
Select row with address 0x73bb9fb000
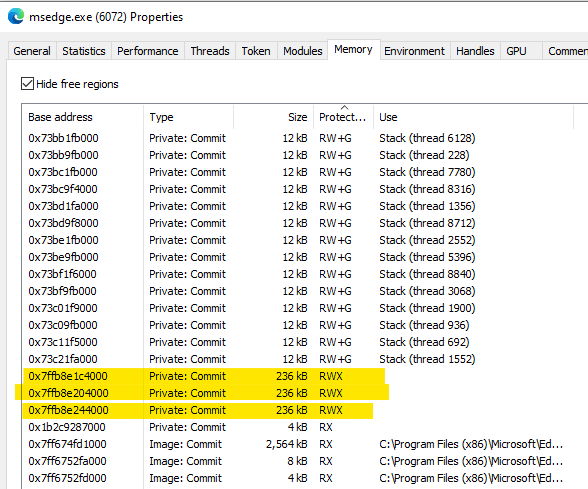304,155
